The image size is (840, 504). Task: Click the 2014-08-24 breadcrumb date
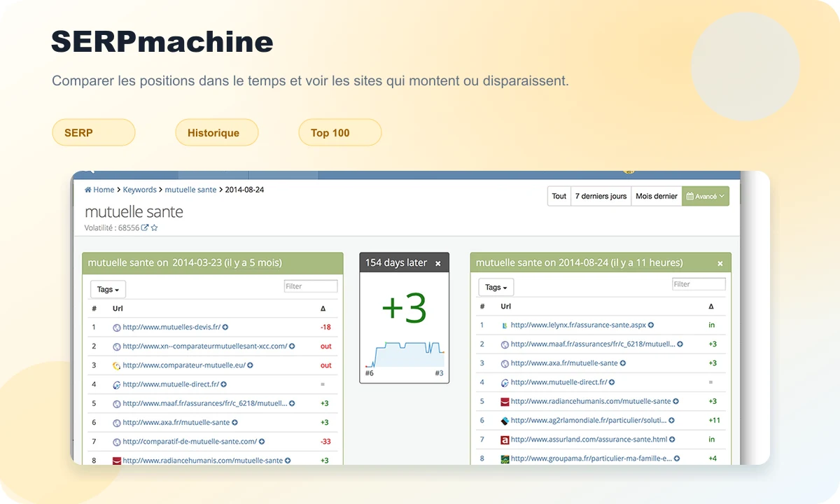coord(244,190)
